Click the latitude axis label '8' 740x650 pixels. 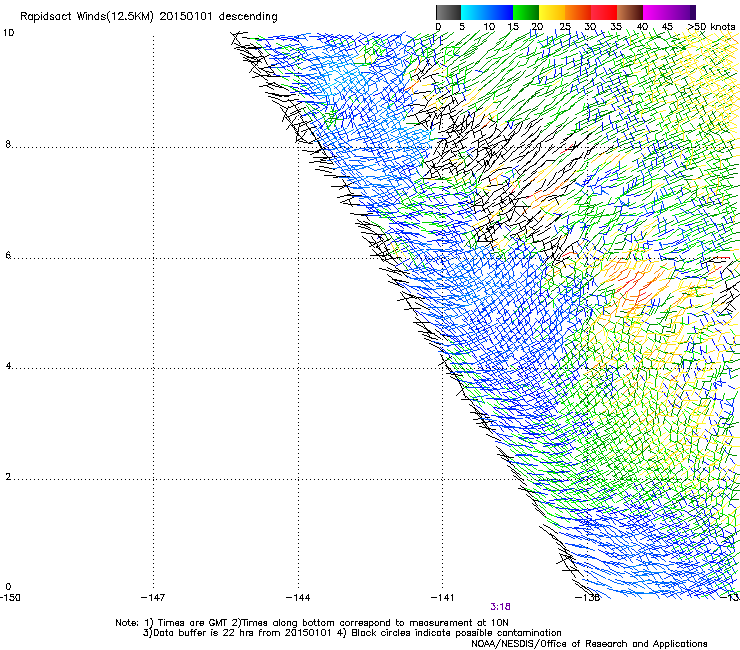8,144
